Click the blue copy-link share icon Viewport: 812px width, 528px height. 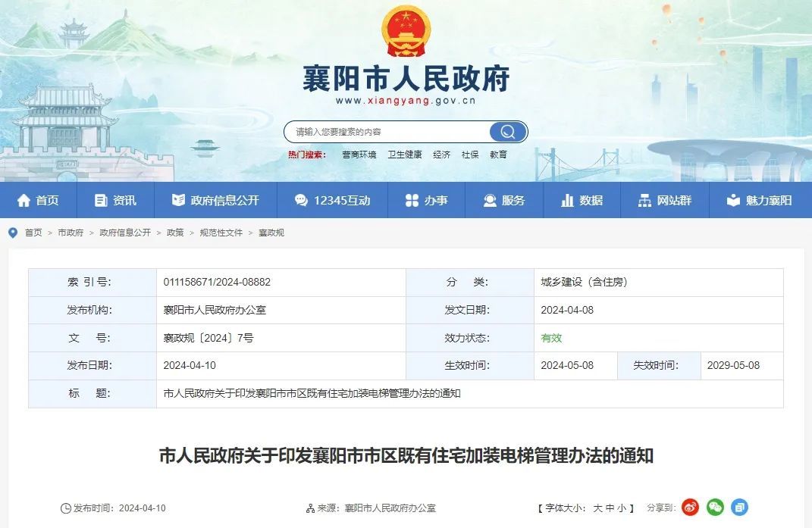[x=739, y=508]
